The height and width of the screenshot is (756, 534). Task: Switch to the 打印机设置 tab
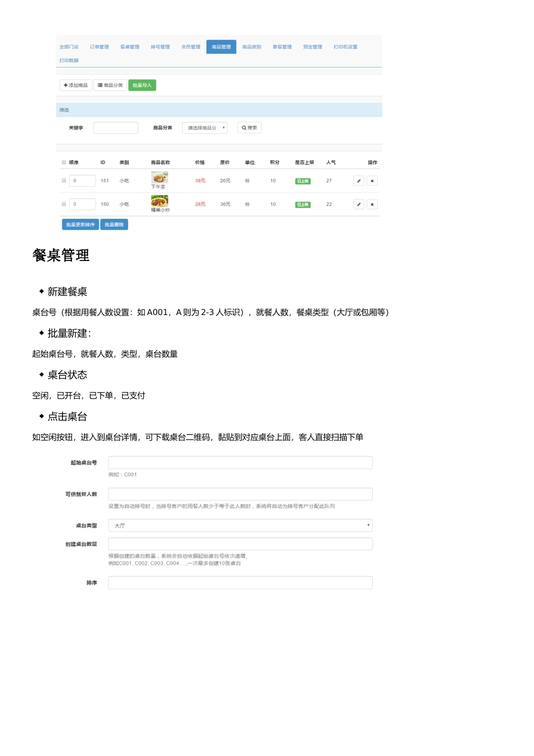[x=346, y=47]
